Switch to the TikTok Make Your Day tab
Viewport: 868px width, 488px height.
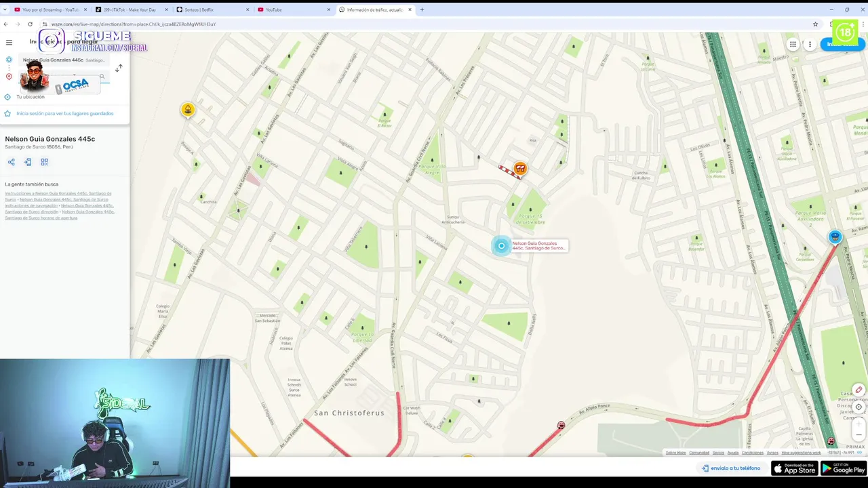[x=131, y=9]
